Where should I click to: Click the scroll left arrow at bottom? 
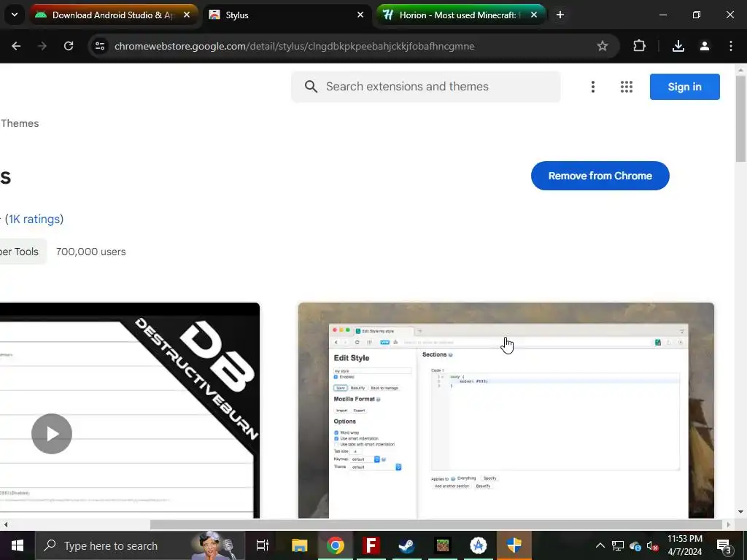[5, 524]
